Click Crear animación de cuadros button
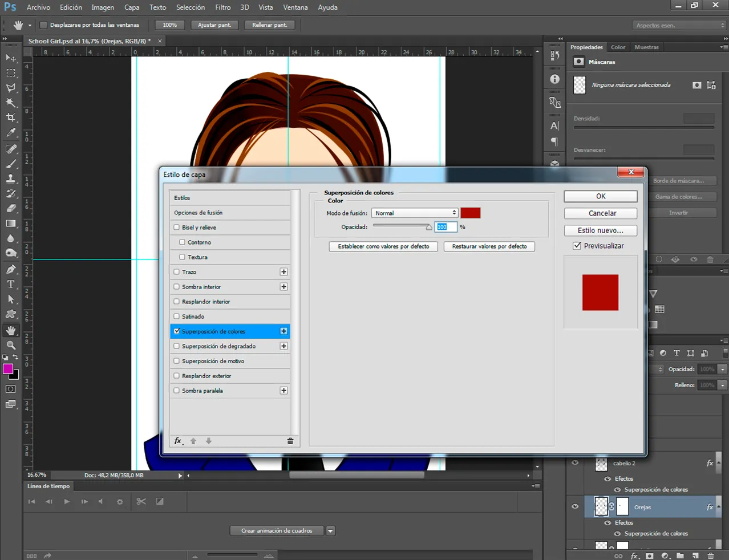This screenshot has height=560, width=729. coord(277,531)
